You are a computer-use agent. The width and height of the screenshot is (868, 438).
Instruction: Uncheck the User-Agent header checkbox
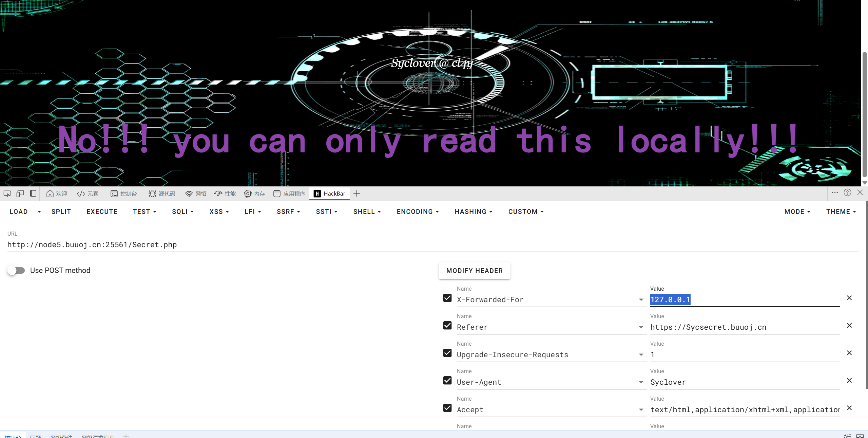(447, 380)
